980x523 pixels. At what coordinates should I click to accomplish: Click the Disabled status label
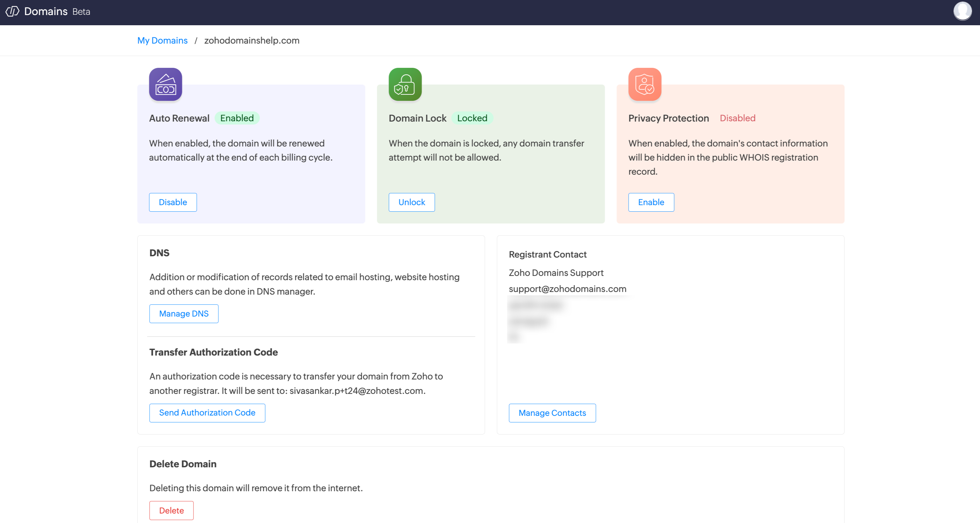coord(737,118)
